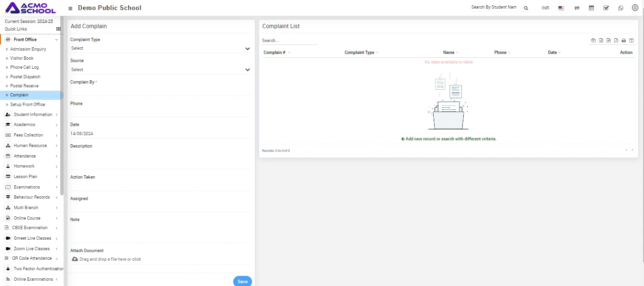Click the sidebar vertical scrollbar
Image resolution: width=644 pixels, height=286 pixels.
62,105
